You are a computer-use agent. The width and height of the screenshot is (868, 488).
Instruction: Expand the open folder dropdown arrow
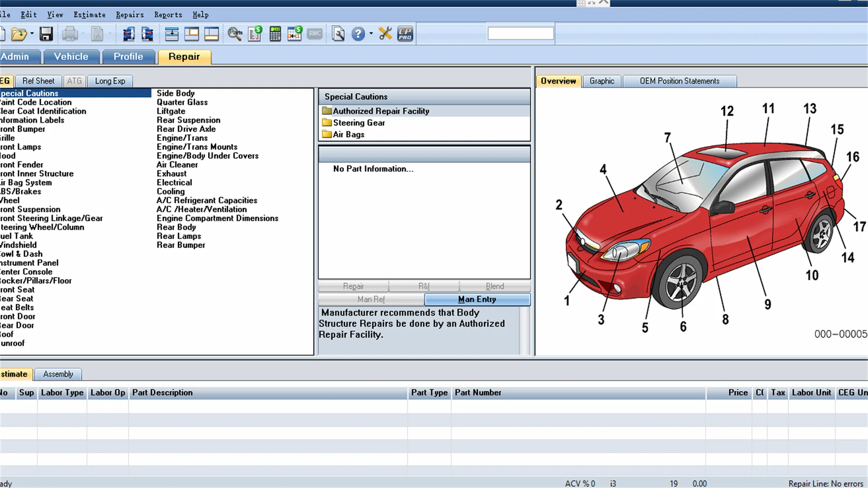click(x=32, y=34)
